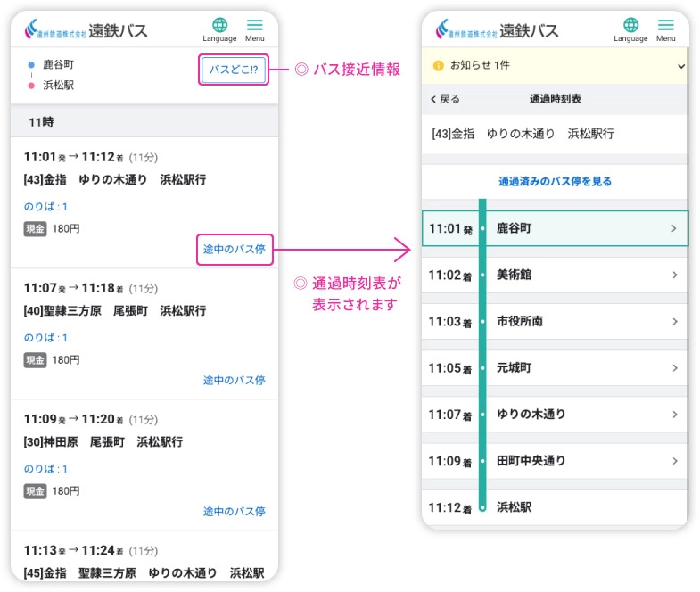Show 通過済みのバス停を見る passed stops

pos(555,181)
